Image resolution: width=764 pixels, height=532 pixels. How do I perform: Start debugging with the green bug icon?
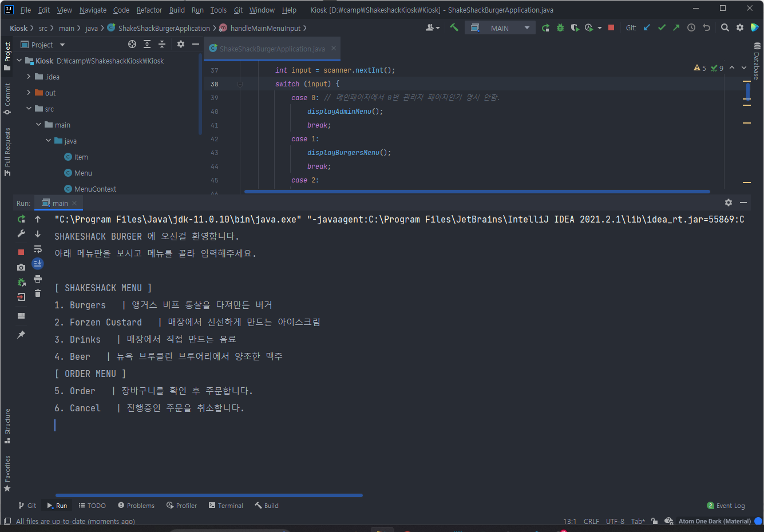click(x=560, y=27)
